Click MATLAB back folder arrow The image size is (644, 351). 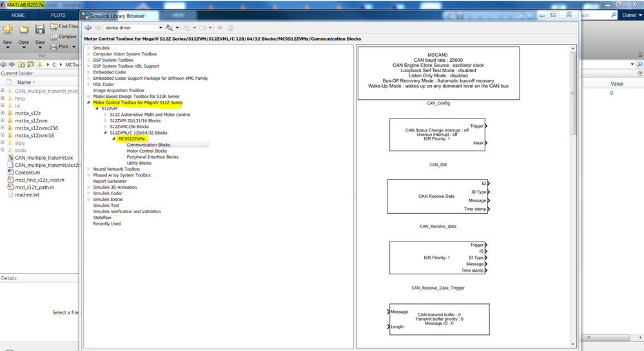pyautogui.click(x=3, y=64)
